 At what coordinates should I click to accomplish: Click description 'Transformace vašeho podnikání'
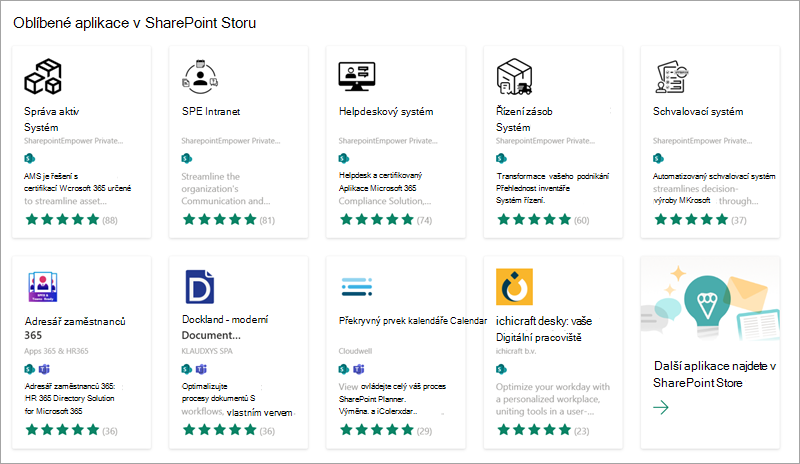coord(553,188)
